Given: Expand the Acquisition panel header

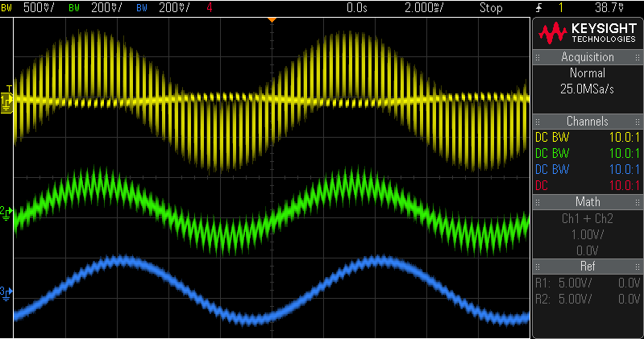Looking at the screenshot, I should click(x=588, y=57).
